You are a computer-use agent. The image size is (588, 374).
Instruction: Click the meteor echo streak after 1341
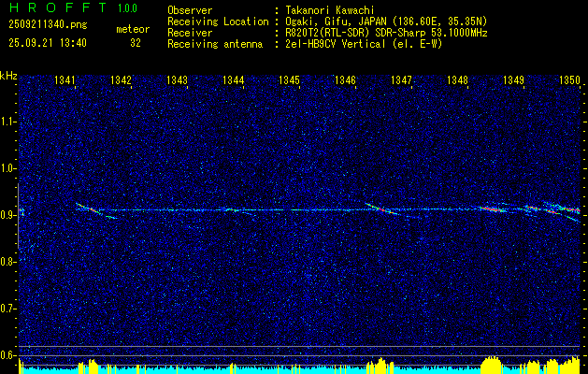click(89, 209)
